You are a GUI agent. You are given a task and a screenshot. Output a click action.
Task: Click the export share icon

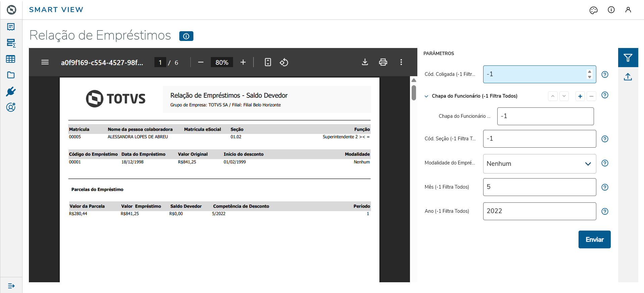click(628, 77)
